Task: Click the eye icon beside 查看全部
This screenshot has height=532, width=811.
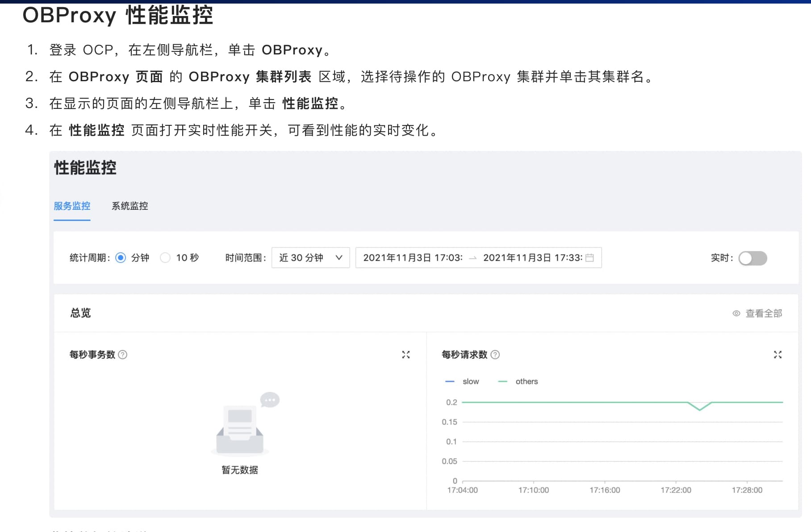Action: 736,313
